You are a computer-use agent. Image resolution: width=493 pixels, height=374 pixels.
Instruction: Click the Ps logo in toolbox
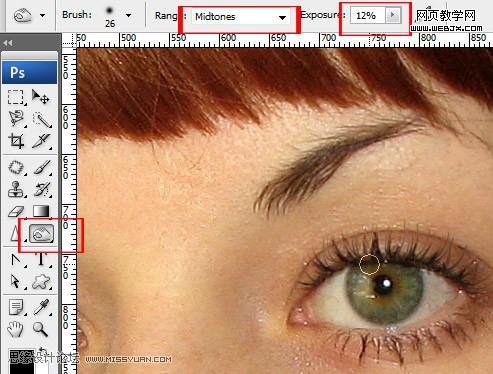[x=30, y=72]
